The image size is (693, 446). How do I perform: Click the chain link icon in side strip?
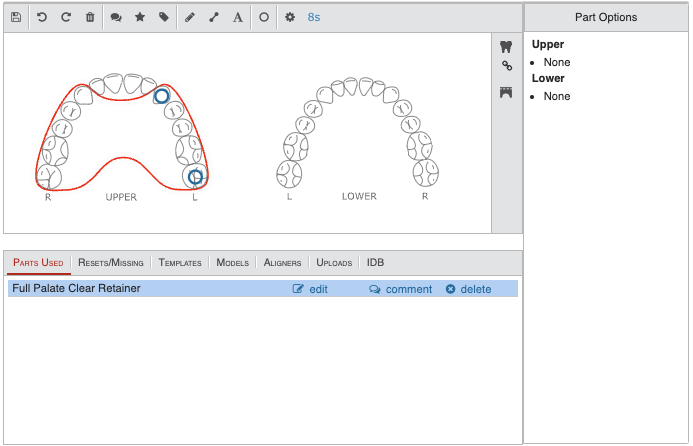[x=507, y=66]
